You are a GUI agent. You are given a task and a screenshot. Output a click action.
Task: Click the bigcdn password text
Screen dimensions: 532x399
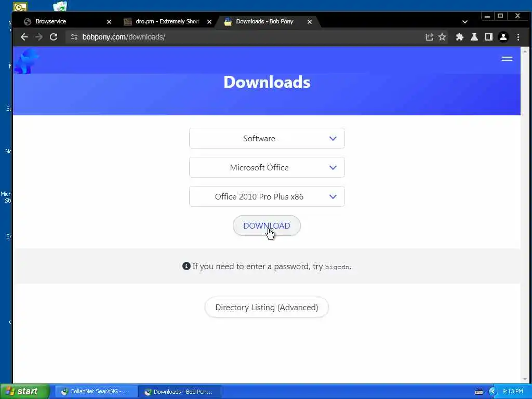[x=337, y=267]
